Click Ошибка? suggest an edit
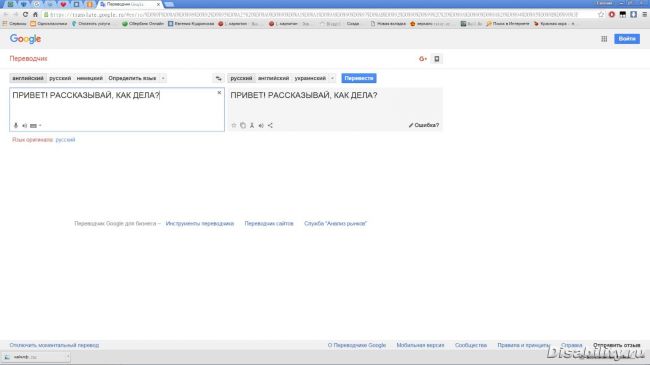Screen dimensions: 650x365 424,125
